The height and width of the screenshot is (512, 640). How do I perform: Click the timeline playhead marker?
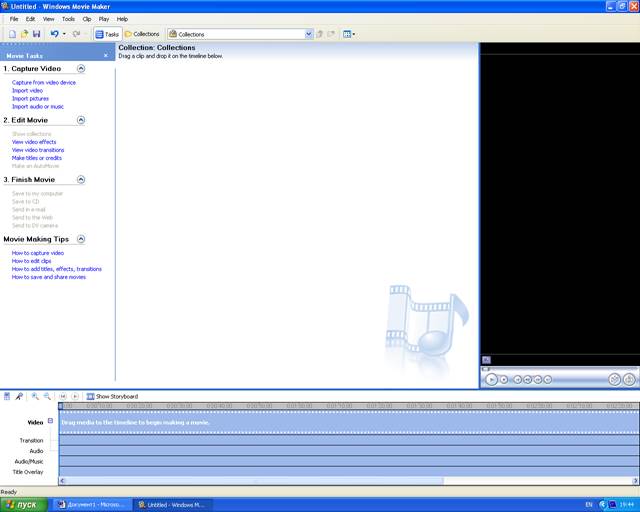[x=61, y=406]
